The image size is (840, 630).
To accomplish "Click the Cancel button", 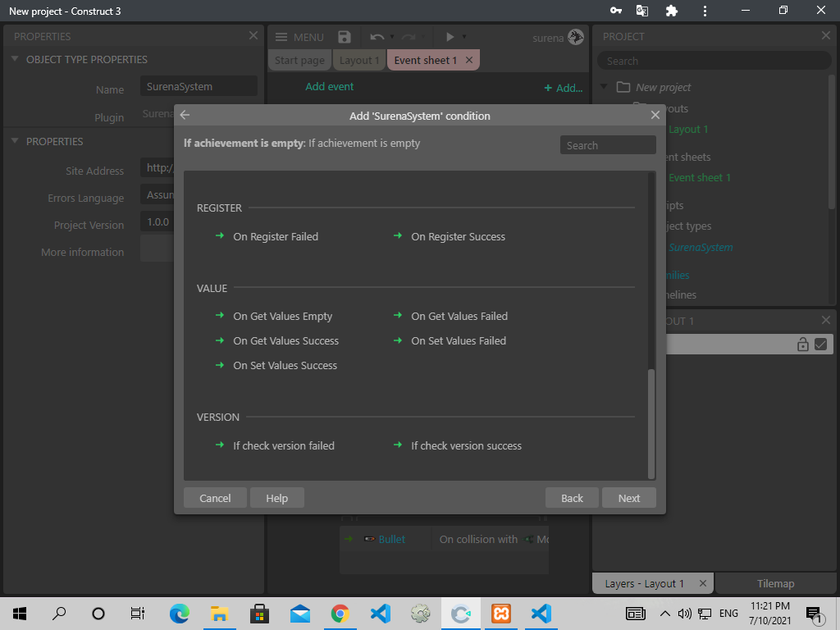I will (215, 498).
